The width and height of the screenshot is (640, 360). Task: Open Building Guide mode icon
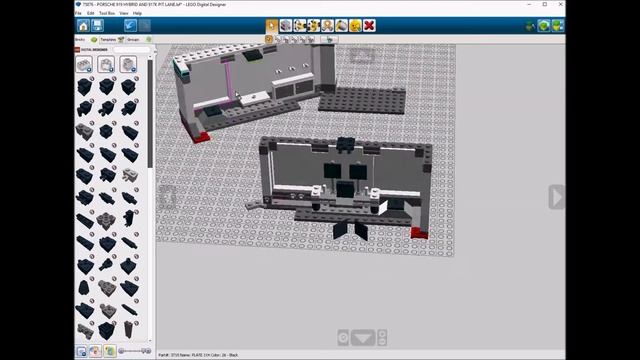[x=557, y=26]
